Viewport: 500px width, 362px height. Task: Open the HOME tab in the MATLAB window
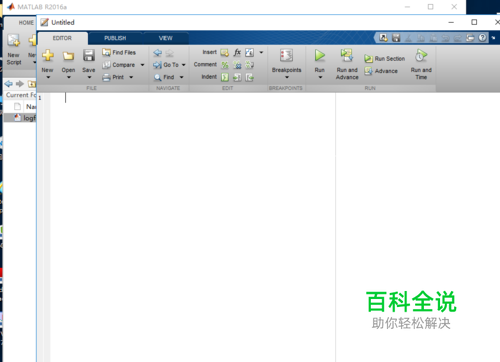tap(26, 23)
